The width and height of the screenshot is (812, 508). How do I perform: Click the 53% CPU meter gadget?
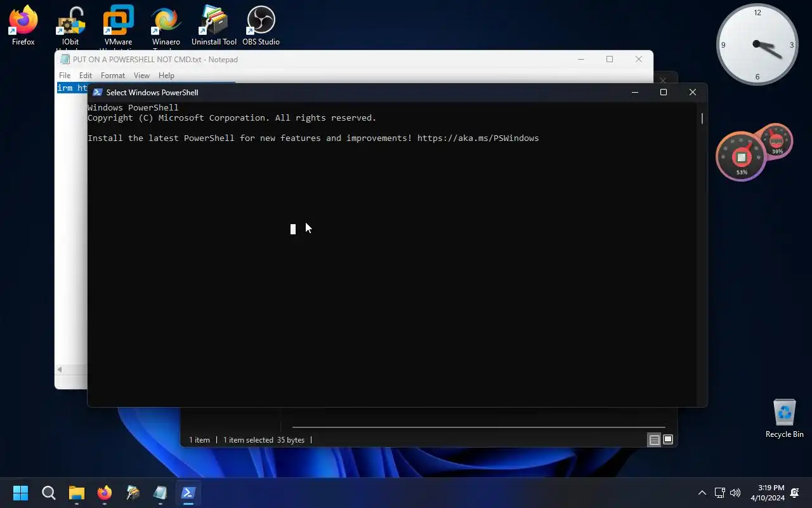[741, 156]
